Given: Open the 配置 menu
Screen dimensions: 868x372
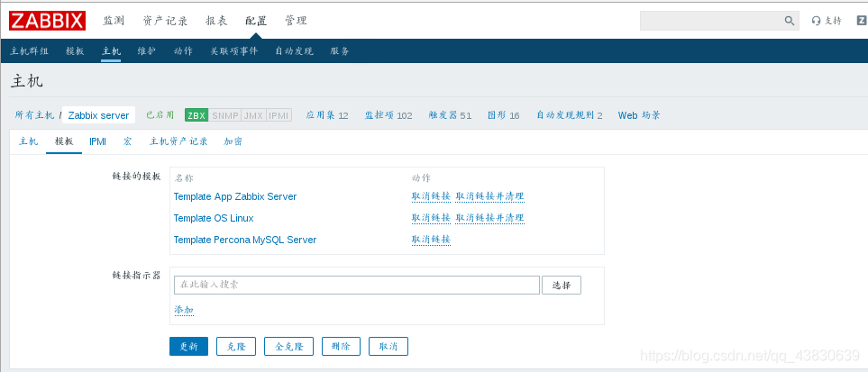Looking at the screenshot, I should pyautogui.click(x=256, y=21).
